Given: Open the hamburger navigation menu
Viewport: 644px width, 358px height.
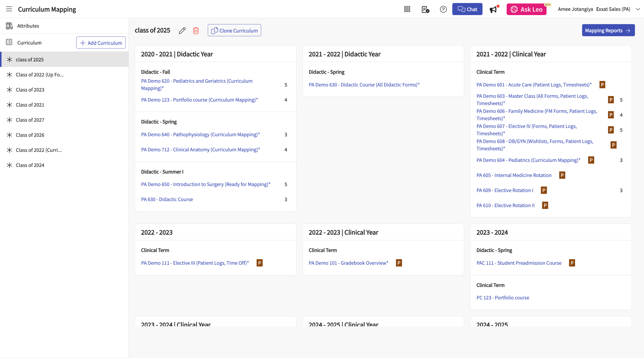Looking at the screenshot, I should 9,9.
